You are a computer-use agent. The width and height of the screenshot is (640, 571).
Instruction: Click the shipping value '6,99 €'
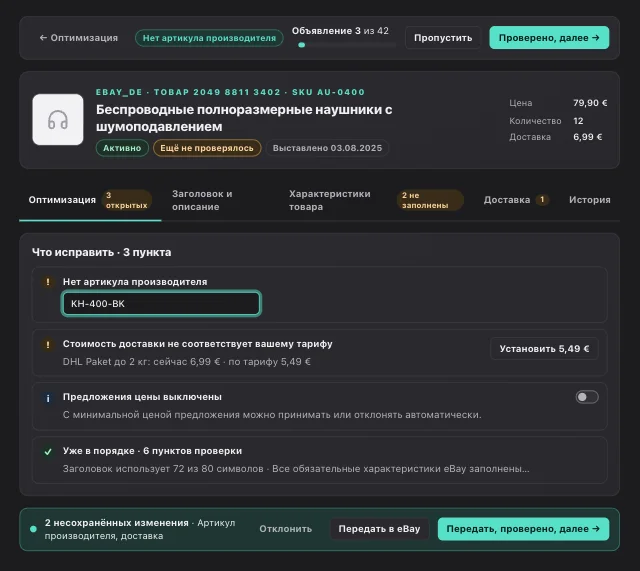click(587, 137)
